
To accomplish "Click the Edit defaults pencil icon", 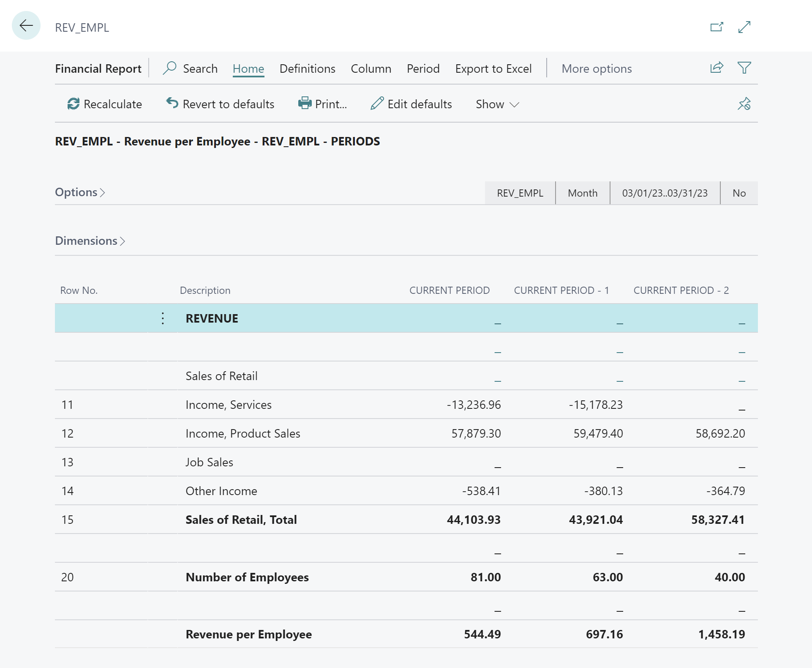I will 376,104.
